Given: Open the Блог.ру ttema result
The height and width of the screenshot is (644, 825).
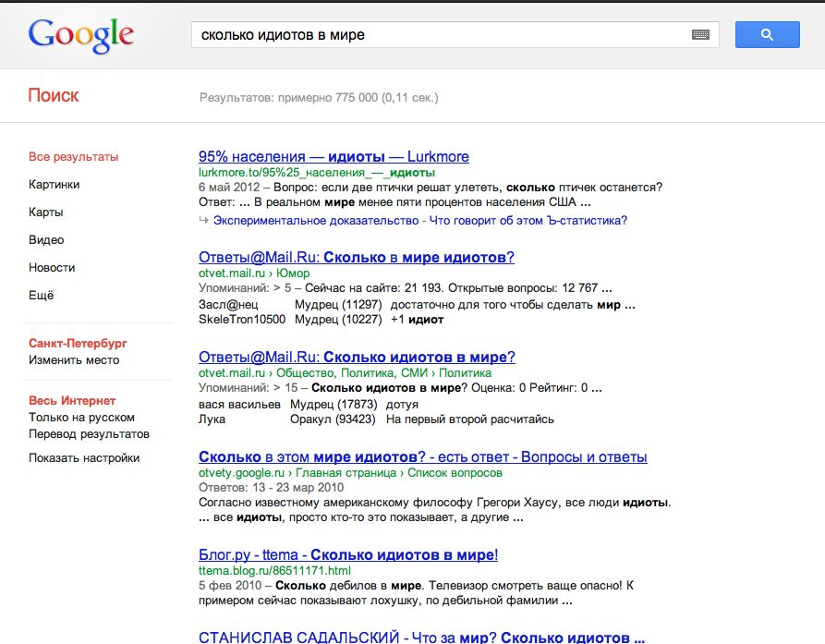Looking at the screenshot, I should point(348,555).
